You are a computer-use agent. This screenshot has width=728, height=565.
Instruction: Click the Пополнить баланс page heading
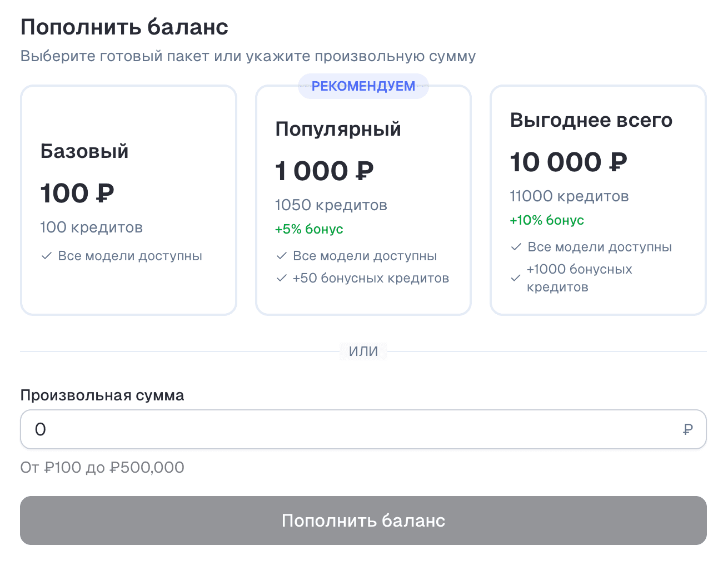tap(124, 26)
